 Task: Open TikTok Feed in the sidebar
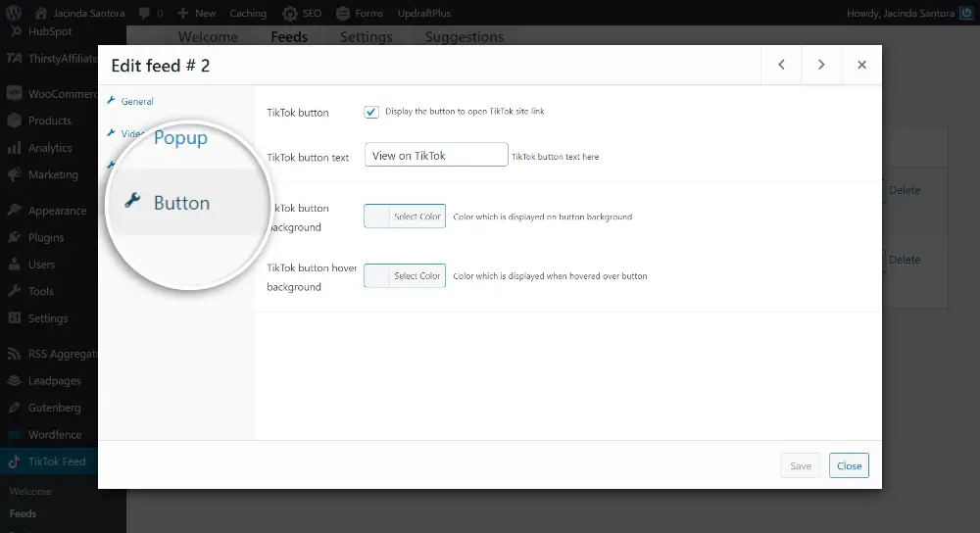coord(56,460)
